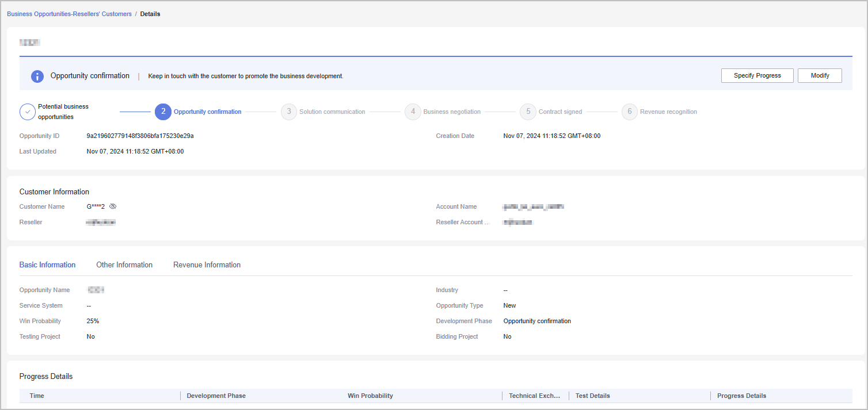Viewport: 868px width, 410px height.
Task: Click step 5 Contract signed circle
Action: [x=528, y=112]
